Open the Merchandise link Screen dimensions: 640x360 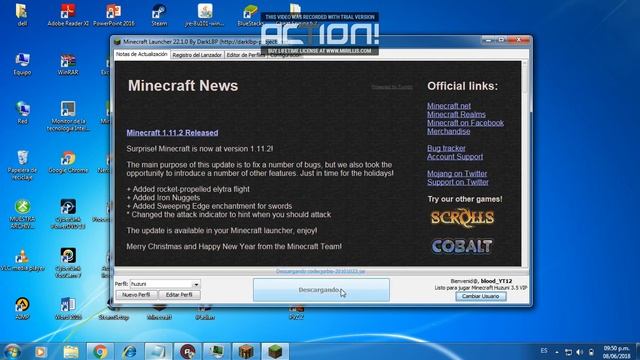click(x=449, y=131)
